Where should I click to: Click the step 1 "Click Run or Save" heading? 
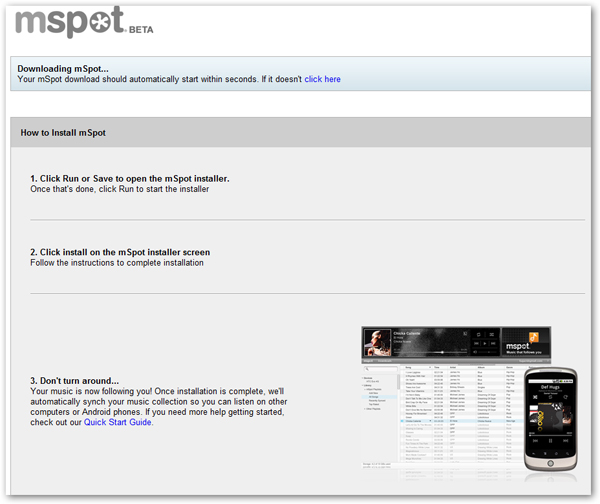pos(130,178)
